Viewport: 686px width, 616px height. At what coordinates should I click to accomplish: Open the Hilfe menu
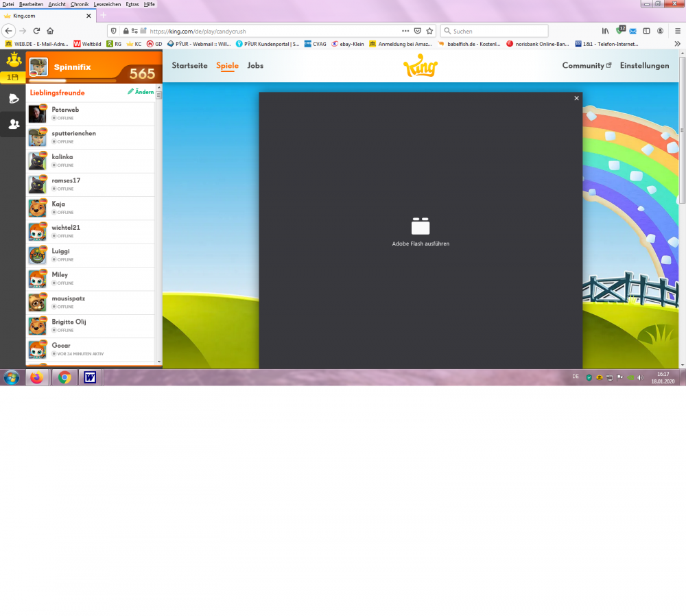tap(149, 4)
